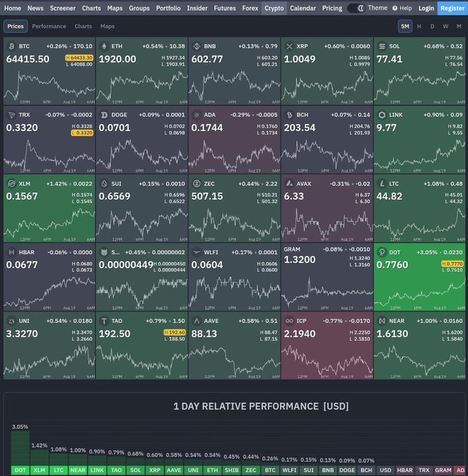Click the Login link
The width and height of the screenshot is (468, 476).
426,8
